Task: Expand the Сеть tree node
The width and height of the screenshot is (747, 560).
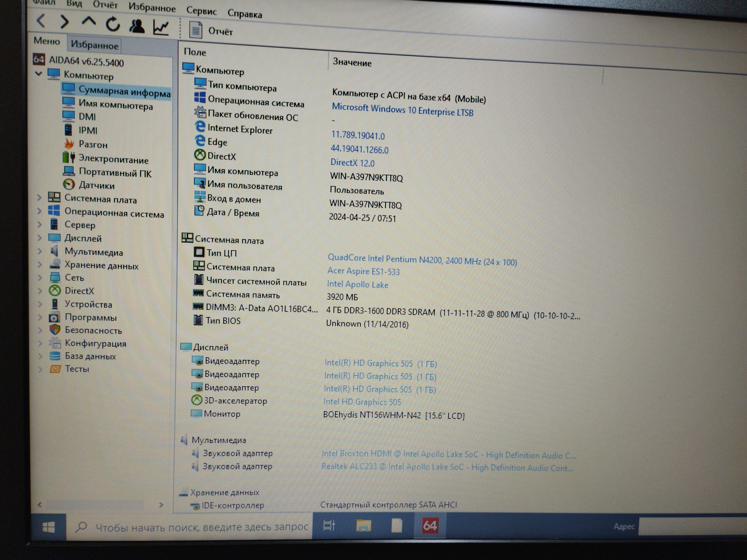Action: 39,278
